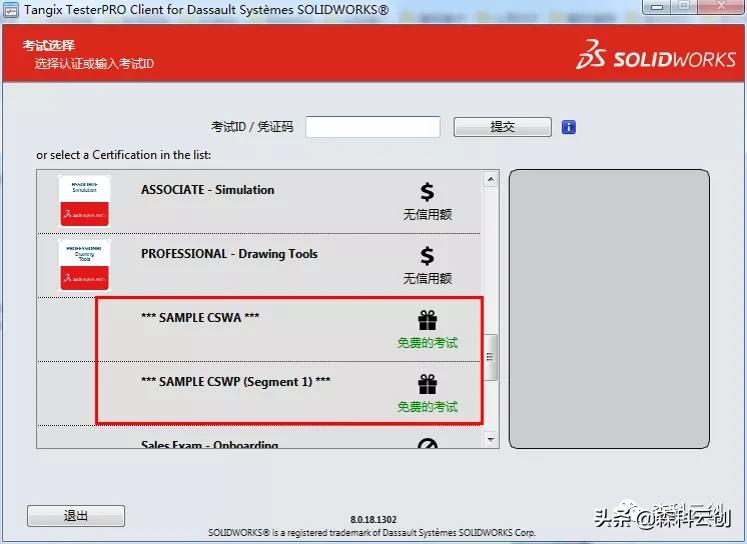Select Sales Exam - Onboarding entry
Image resolution: width=747 pixels, height=544 pixels.
coord(259,437)
